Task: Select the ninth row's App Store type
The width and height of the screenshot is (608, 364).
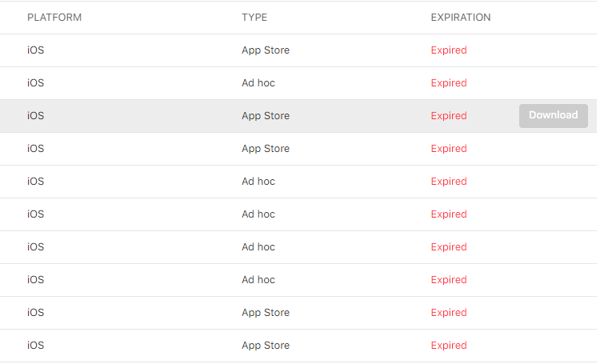Action: pyautogui.click(x=266, y=313)
